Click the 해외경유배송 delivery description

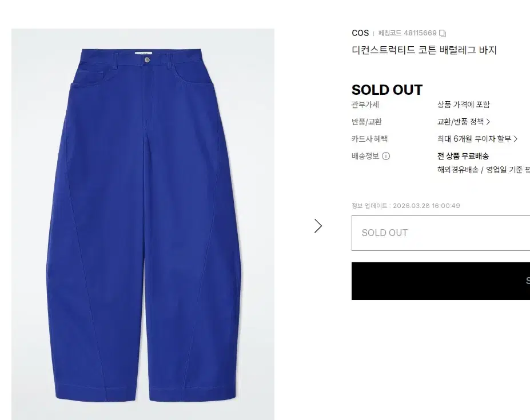(484, 170)
